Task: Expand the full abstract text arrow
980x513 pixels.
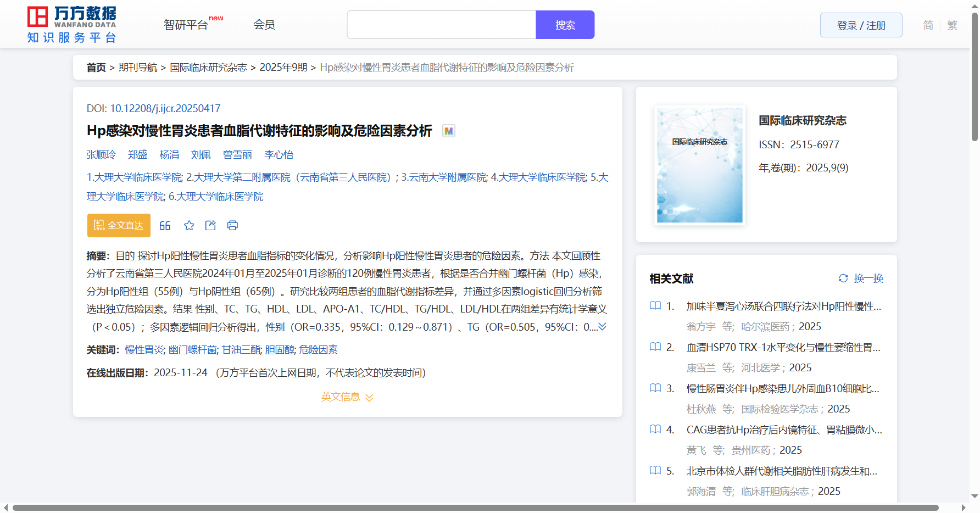Action: (x=603, y=327)
